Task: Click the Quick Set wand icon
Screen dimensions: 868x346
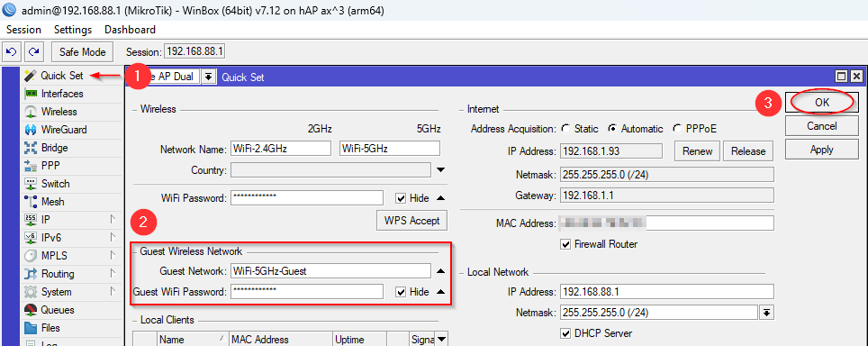Action: (x=31, y=76)
